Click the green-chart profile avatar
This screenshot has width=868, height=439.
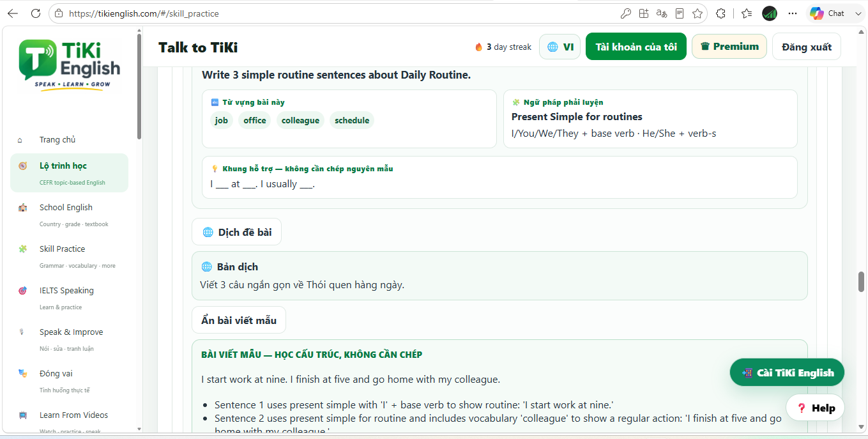point(770,13)
